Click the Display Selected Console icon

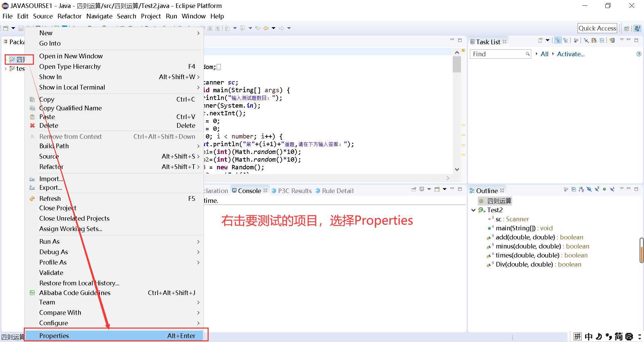coord(422,189)
